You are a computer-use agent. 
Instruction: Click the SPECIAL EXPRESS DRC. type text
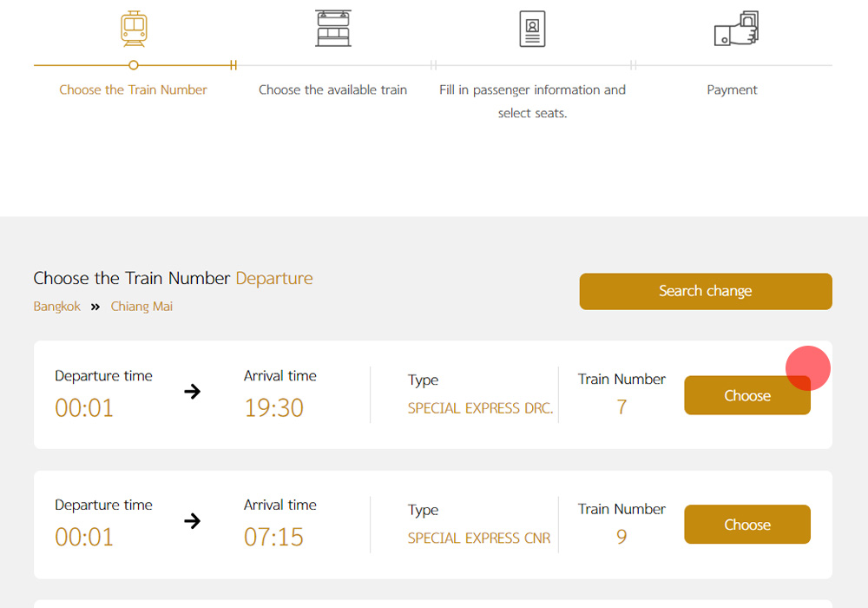click(x=480, y=408)
